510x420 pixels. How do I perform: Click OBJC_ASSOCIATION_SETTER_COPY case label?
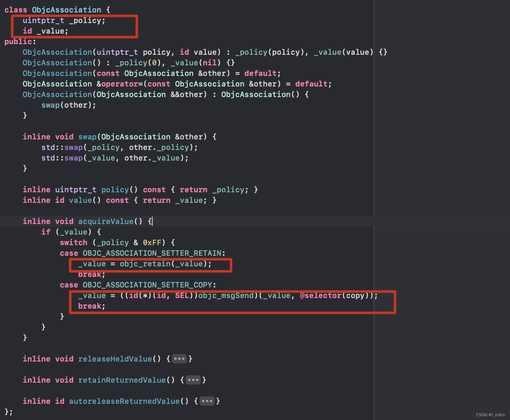[147, 285]
